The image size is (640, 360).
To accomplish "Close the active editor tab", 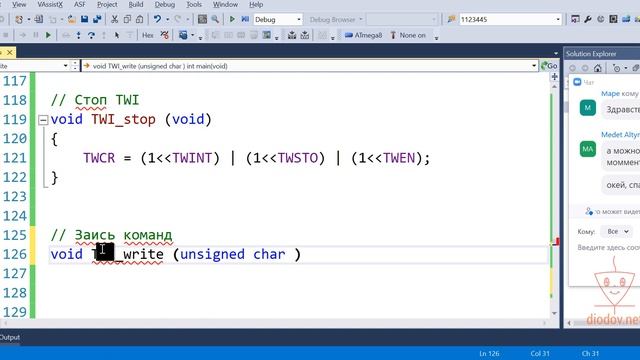I will [x=9, y=53].
